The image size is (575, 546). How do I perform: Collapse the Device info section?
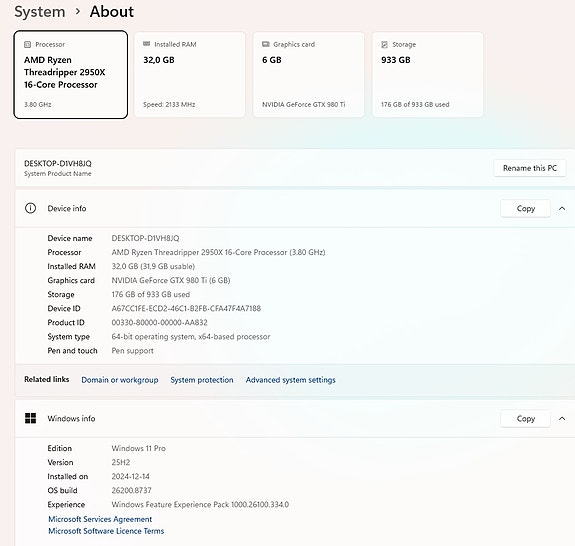coord(562,208)
